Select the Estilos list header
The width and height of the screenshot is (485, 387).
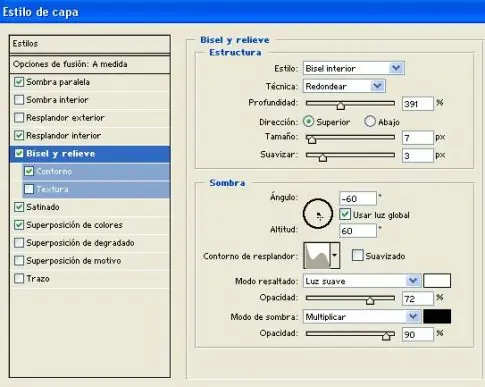(x=90, y=44)
